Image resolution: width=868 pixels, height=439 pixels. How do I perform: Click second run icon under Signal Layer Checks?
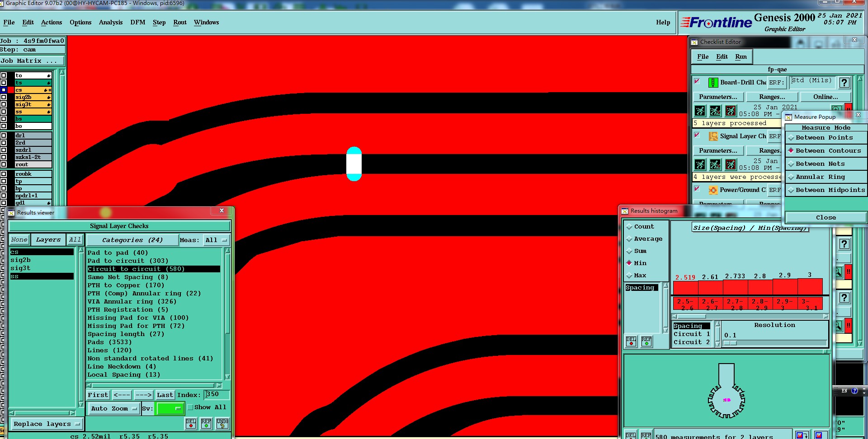(x=715, y=164)
